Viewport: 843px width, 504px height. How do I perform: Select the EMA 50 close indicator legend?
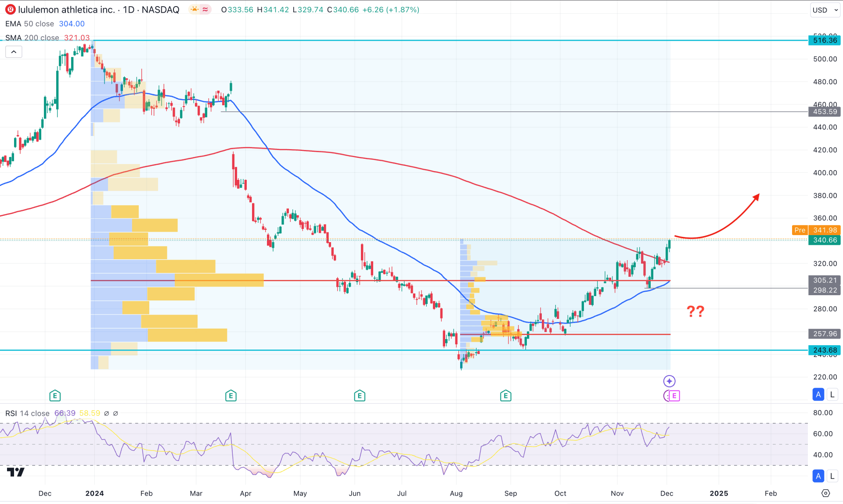click(29, 24)
